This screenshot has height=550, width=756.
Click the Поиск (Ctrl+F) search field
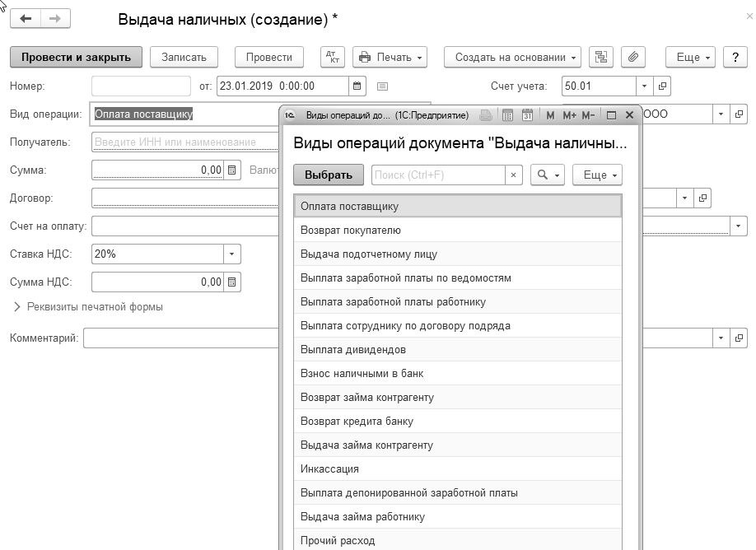click(x=438, y=175)
